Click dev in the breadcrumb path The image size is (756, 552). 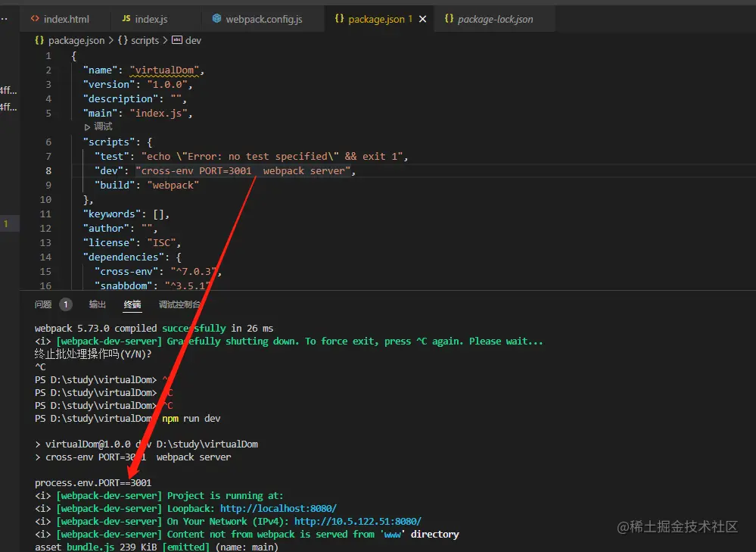193,41
